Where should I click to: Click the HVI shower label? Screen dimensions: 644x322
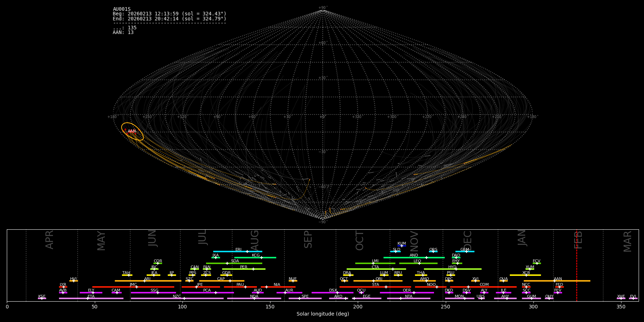pos(73,279)
